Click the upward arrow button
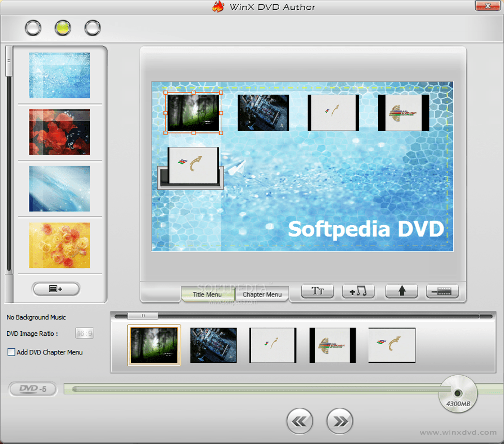 (x=402, y=291)
